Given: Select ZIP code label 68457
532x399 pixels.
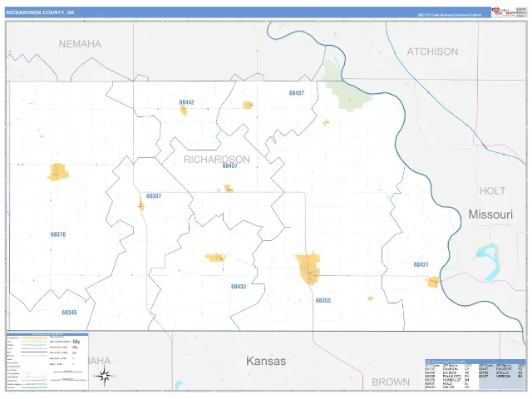Looking at the screenshot, I should (x=229, y=166).
